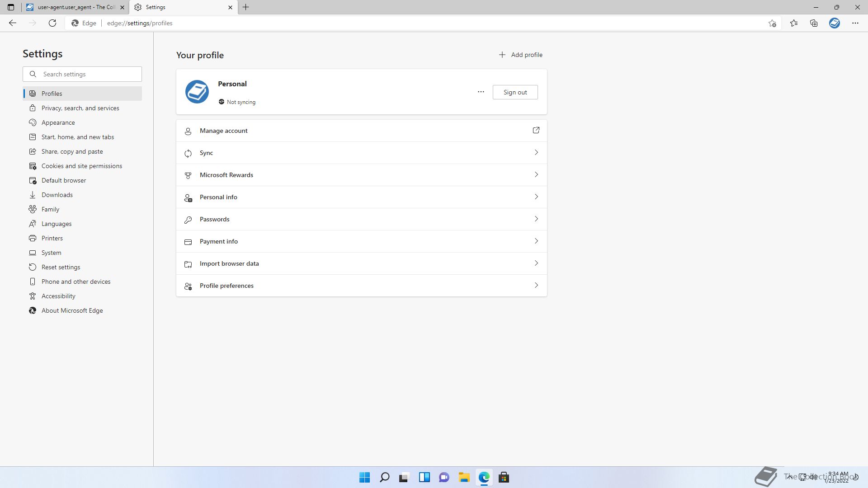
Task: Open Manage account link
Action: pyautogui.click(x=362, y=131)
